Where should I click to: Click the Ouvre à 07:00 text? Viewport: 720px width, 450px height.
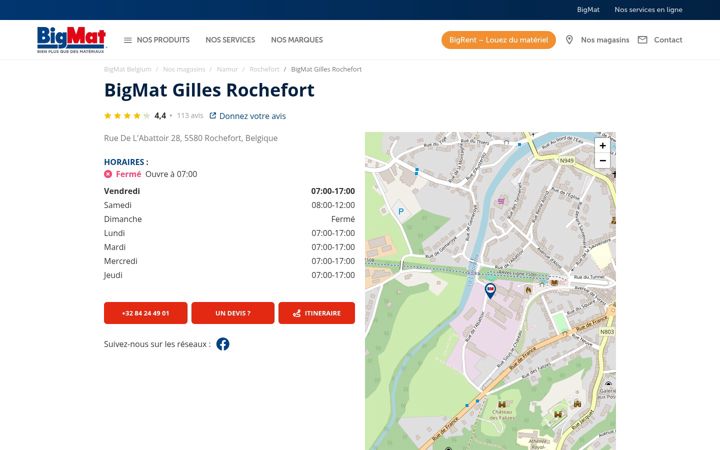click(171, 174)
